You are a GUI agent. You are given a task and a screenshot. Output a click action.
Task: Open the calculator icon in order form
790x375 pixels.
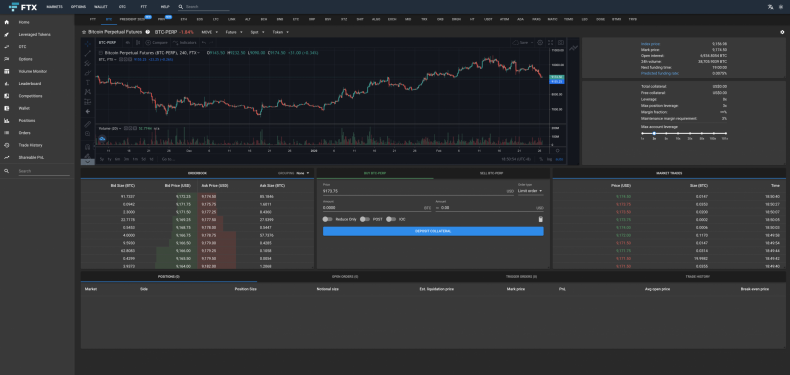click(540, 219)
